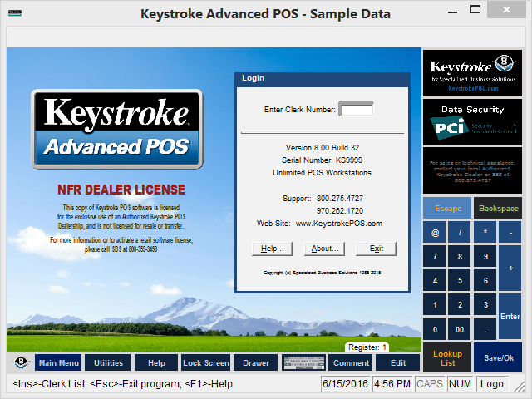This screenshot has height=399, width=532.
Task: Click the application icon in the title bar
Action: tap(15, 13)
